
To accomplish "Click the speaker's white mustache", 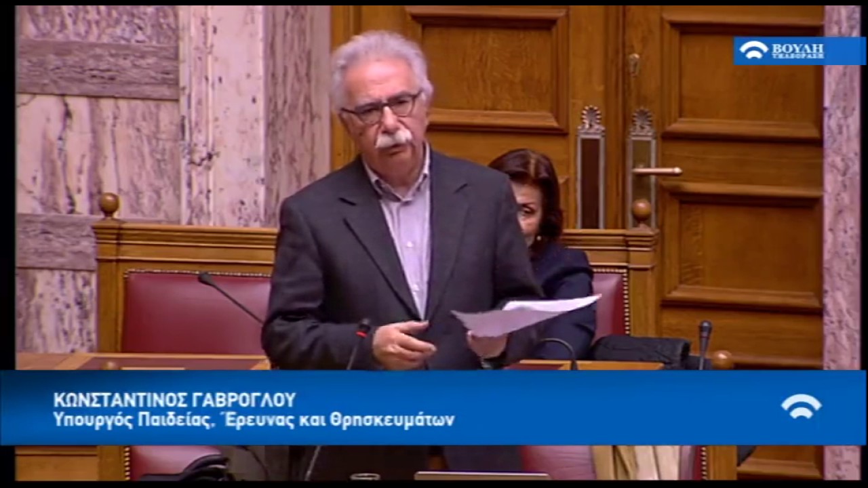I will 394,139.
